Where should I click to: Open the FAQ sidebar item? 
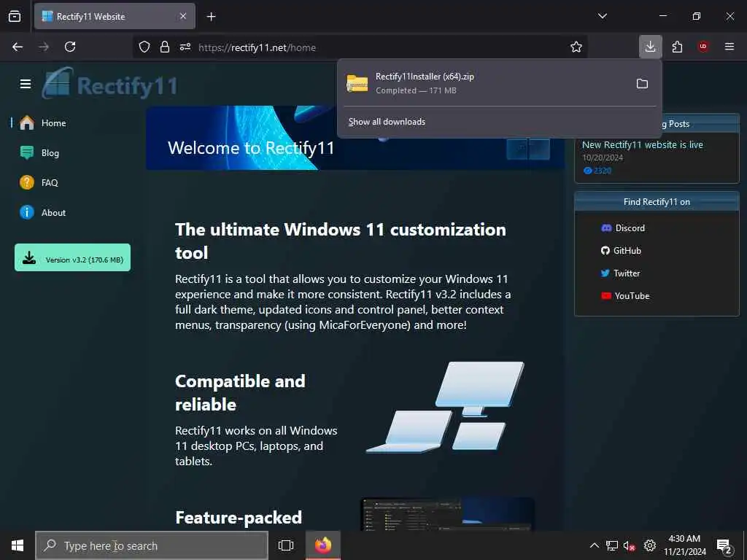pos(39,183)
